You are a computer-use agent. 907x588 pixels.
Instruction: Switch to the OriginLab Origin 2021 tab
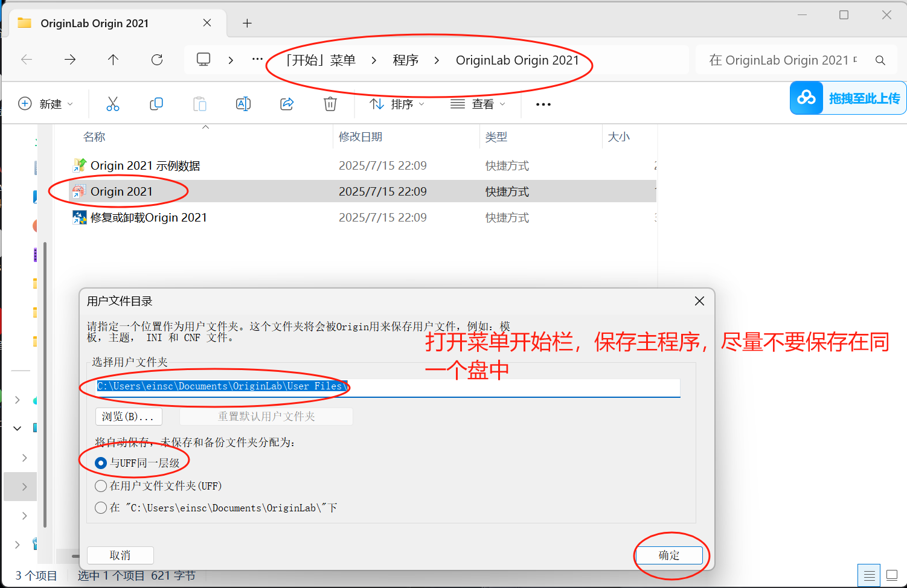pos(94,23)
